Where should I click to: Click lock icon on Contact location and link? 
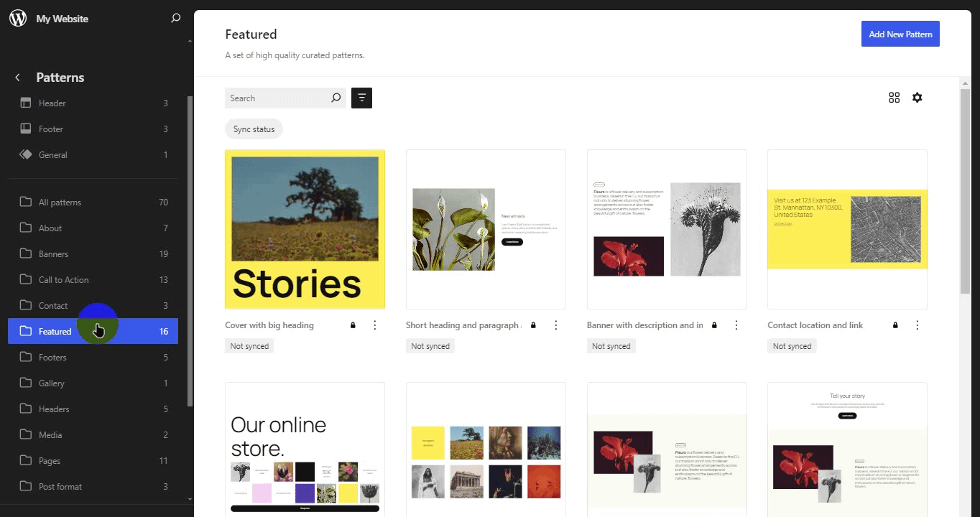pyautogui.click(x=895, y=325)
